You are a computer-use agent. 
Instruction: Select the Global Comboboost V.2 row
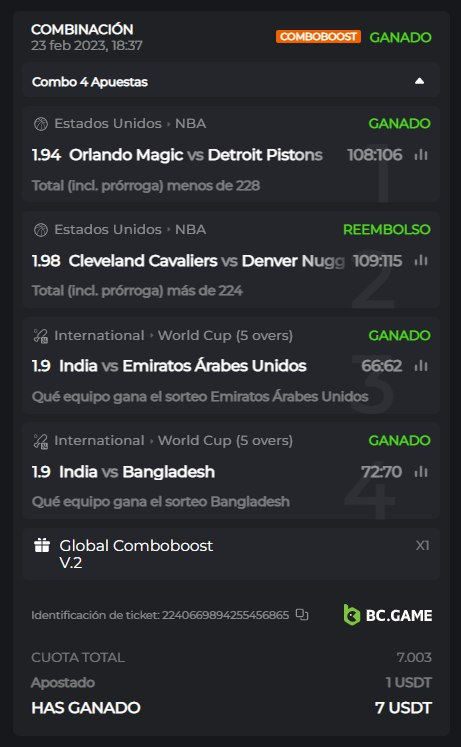[x=230, y=554]
